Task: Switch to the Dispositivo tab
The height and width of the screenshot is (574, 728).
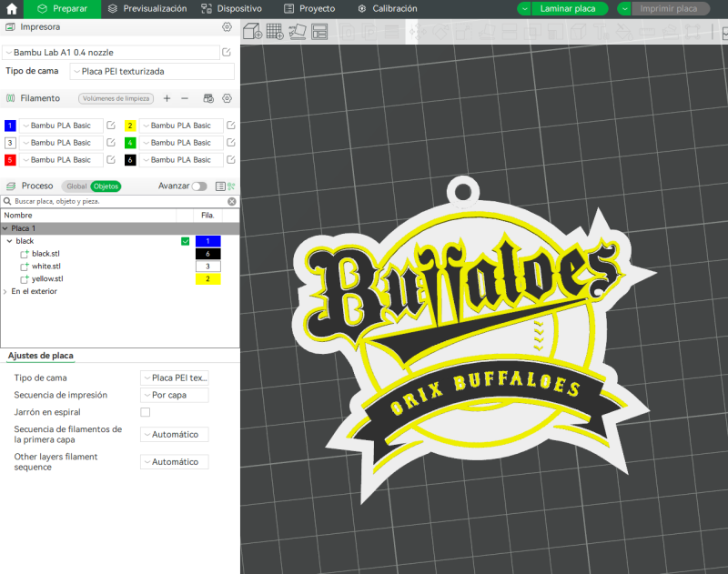Action: click(232, 9)
